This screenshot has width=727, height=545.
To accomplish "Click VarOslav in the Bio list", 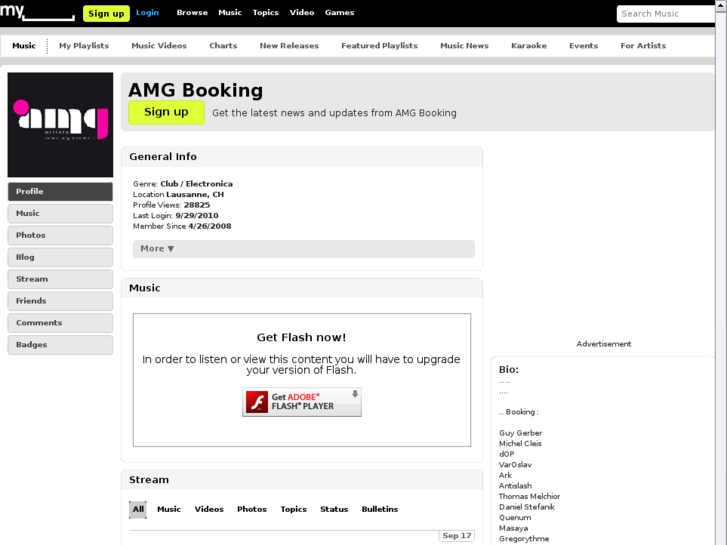I will 515,465.
